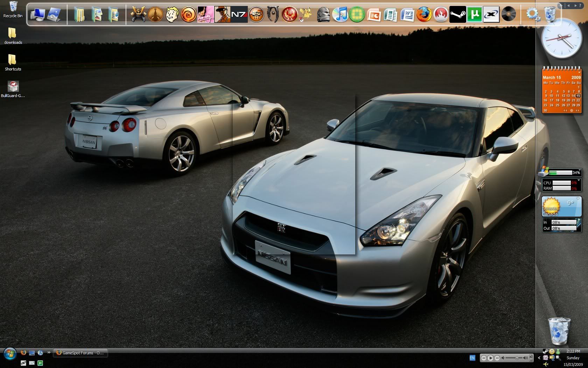Skip to next track in taskbar player

click(x=497, y=358)
